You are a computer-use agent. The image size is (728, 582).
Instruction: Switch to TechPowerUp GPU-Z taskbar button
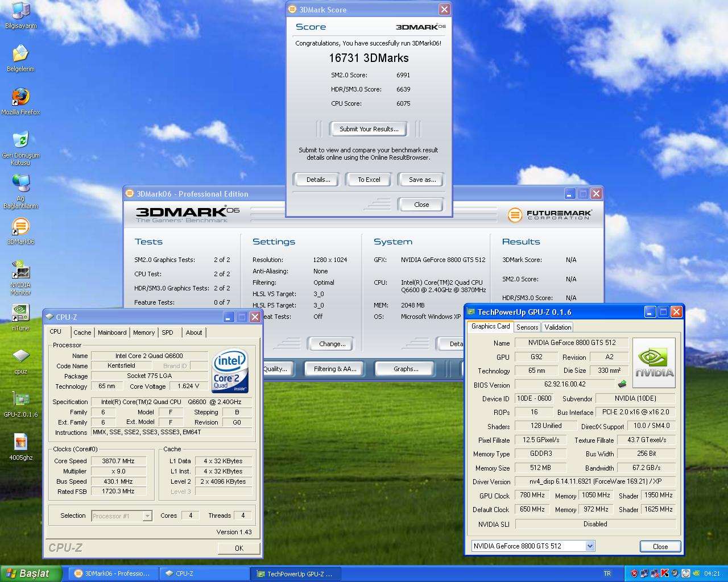[295, 573]
